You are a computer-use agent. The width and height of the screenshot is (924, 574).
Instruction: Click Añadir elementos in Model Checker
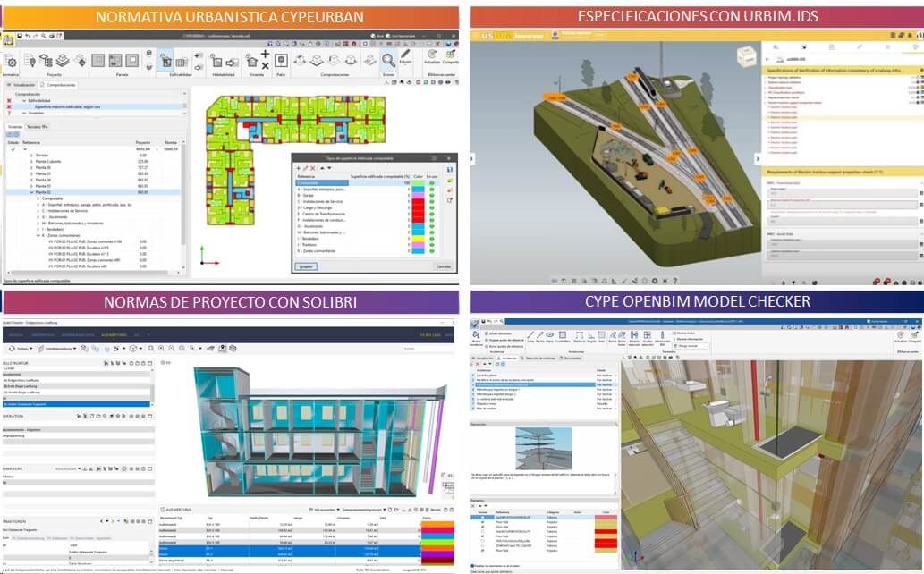pos(498,333)
